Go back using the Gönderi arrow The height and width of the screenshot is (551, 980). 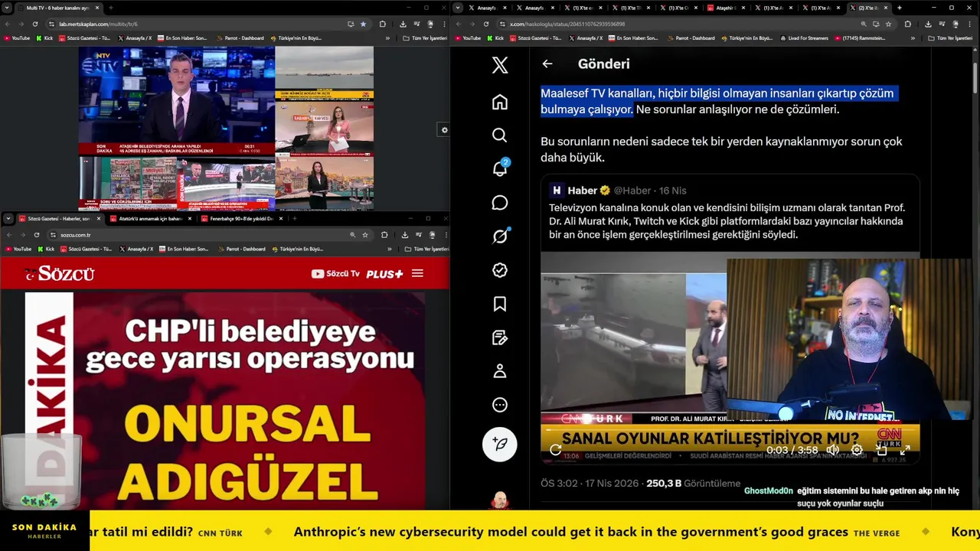(x=547, y=64)
